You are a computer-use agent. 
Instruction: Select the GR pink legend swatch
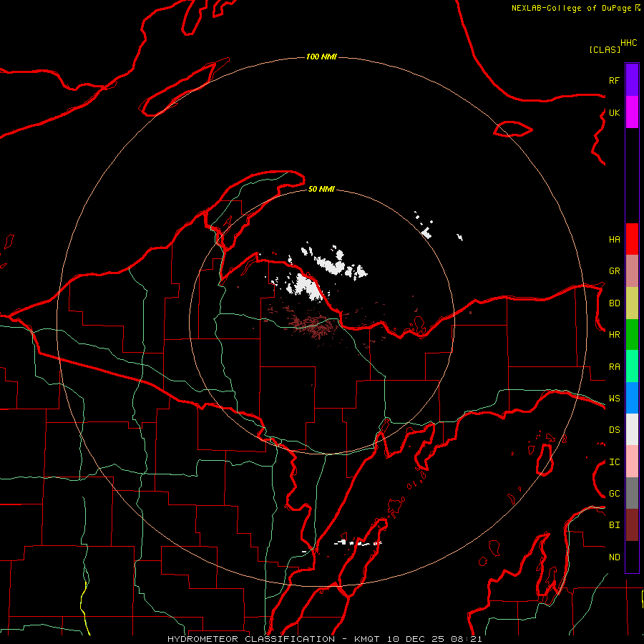(x=632, y=270)
